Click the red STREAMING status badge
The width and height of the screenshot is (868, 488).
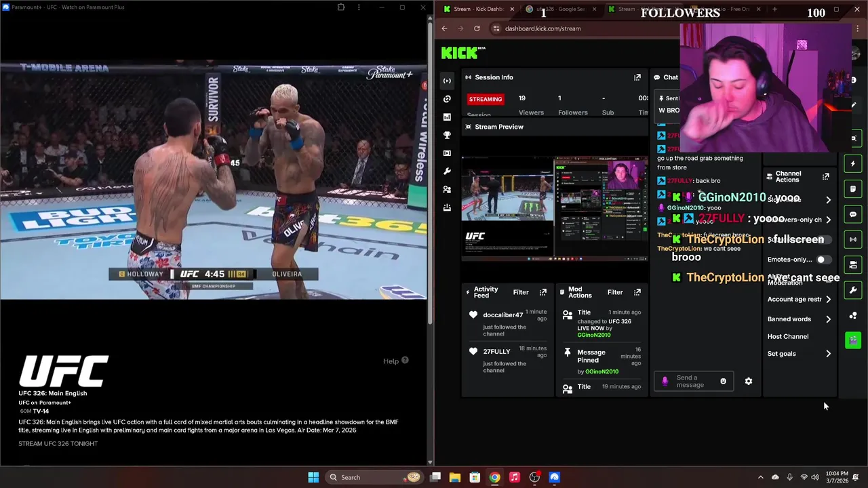point(486,99)
